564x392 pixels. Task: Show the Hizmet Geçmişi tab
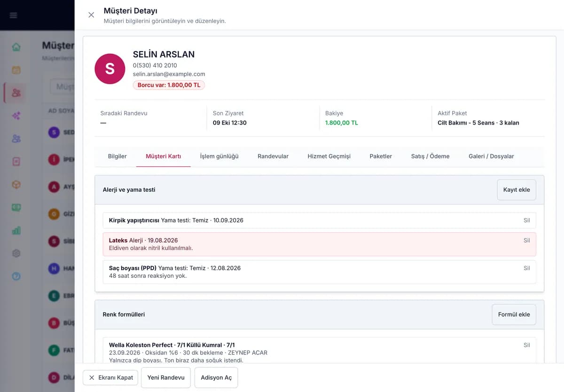point(329,156)
